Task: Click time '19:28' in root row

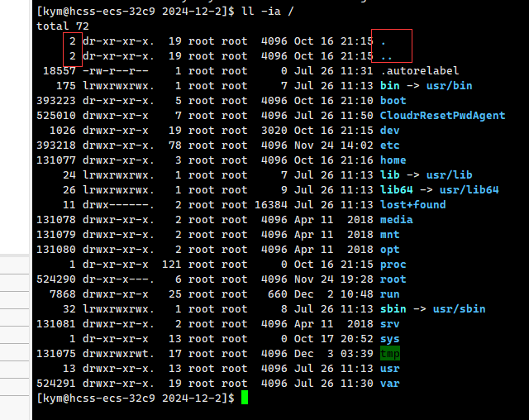Action: pos(356,279)
